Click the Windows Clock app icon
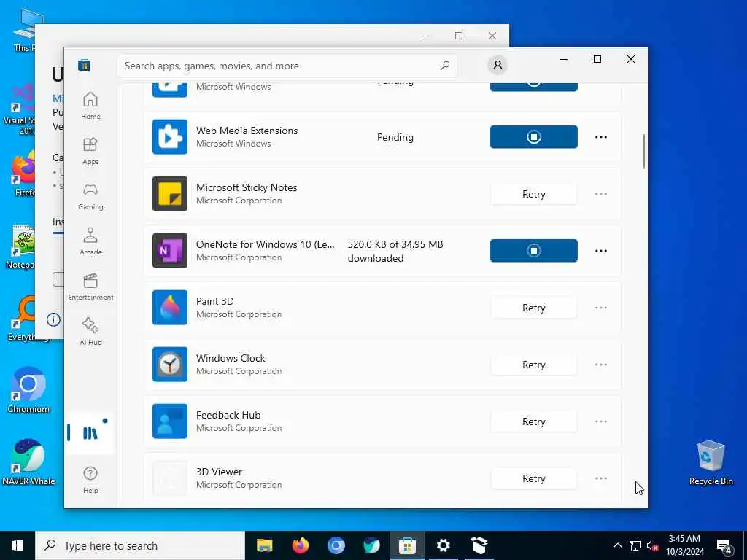The height and width of the screenshot is (560, 747). (x=169, y=365)
